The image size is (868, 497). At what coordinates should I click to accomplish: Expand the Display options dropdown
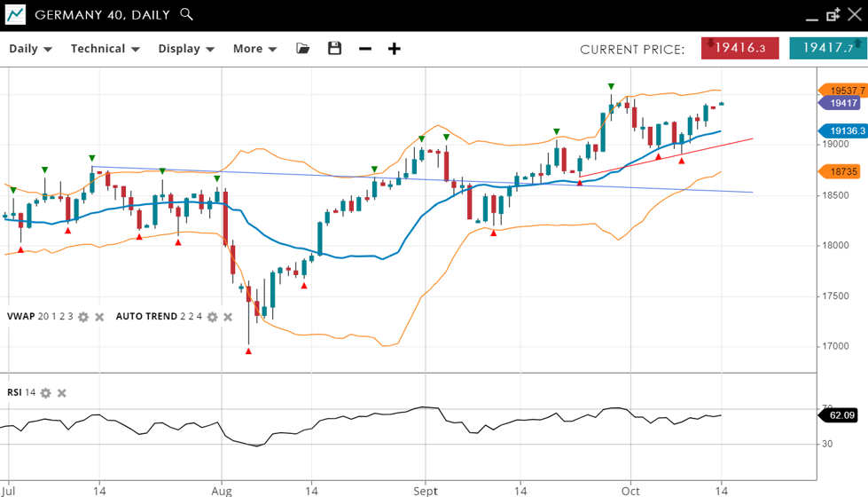tap(186, 49)
